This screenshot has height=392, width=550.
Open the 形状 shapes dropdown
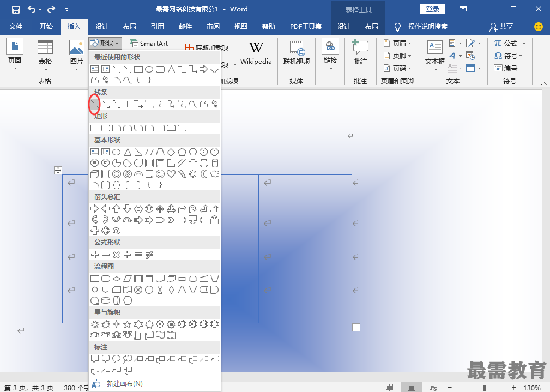pos(105,43)
